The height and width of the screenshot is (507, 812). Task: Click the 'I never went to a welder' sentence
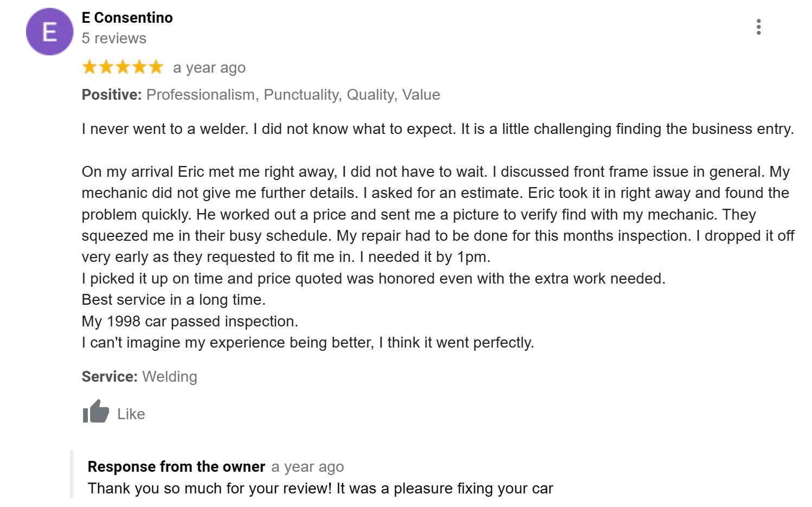[x=165, y=129]
